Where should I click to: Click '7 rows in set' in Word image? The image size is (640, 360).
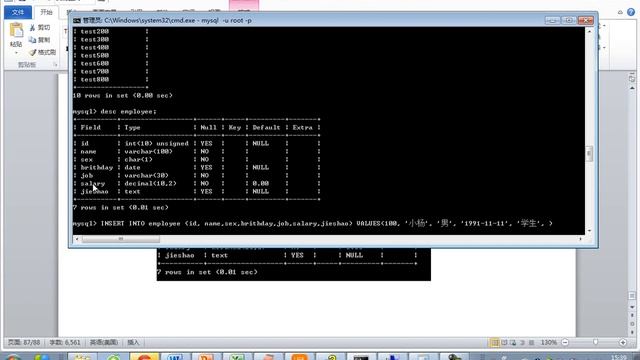click(207, 272)
